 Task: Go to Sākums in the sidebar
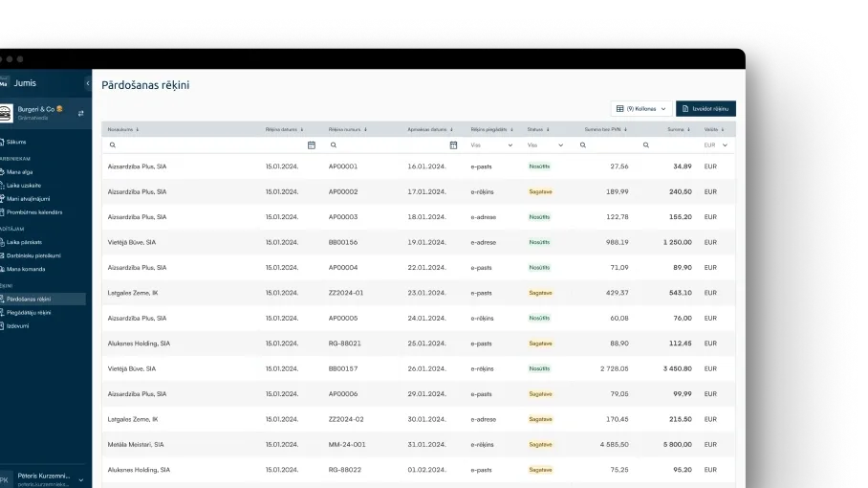(16, 142)
